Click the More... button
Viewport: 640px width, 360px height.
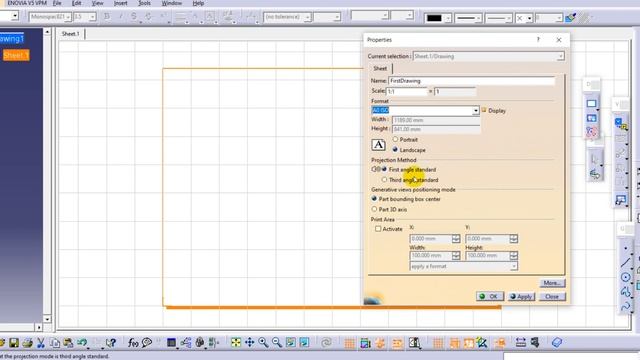[x=552, y=283]
